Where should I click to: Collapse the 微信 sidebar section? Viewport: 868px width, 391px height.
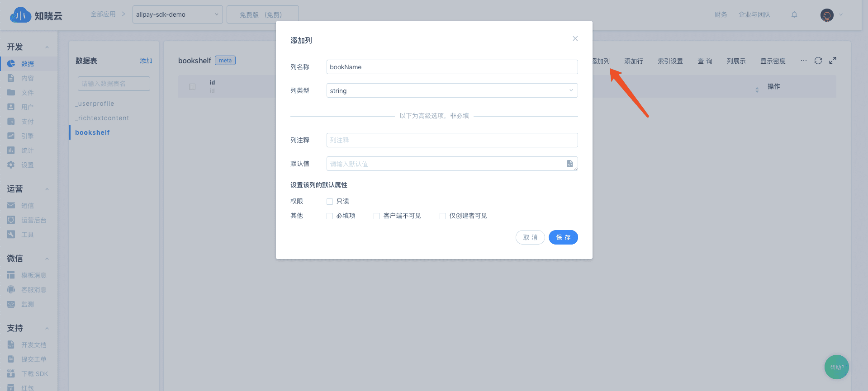[x=47, y=259]
